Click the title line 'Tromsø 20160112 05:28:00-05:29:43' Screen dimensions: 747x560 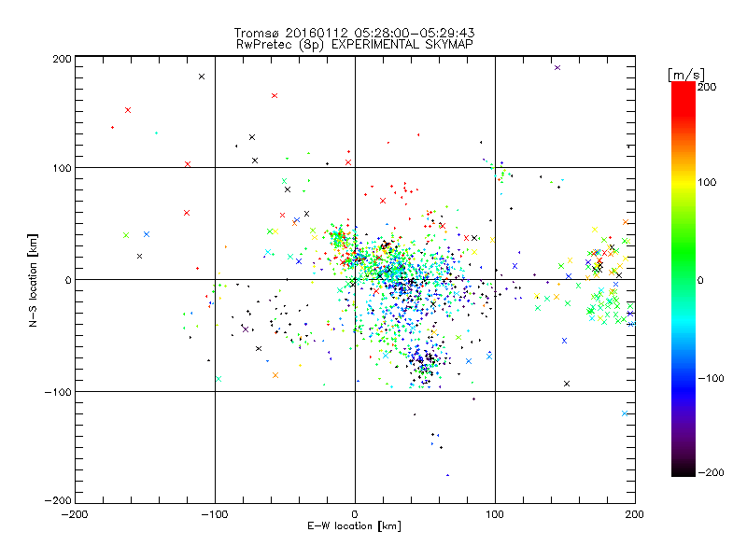point(354,33)
